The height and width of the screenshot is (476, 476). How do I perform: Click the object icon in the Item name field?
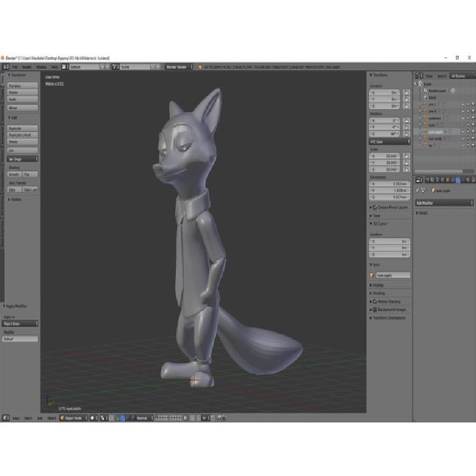pos(372,275)
